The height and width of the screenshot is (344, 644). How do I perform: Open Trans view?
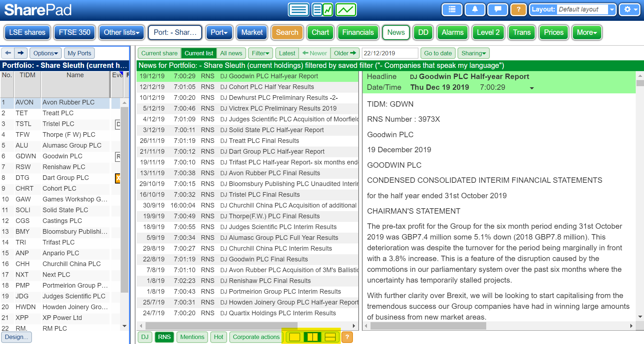point(522,32)
